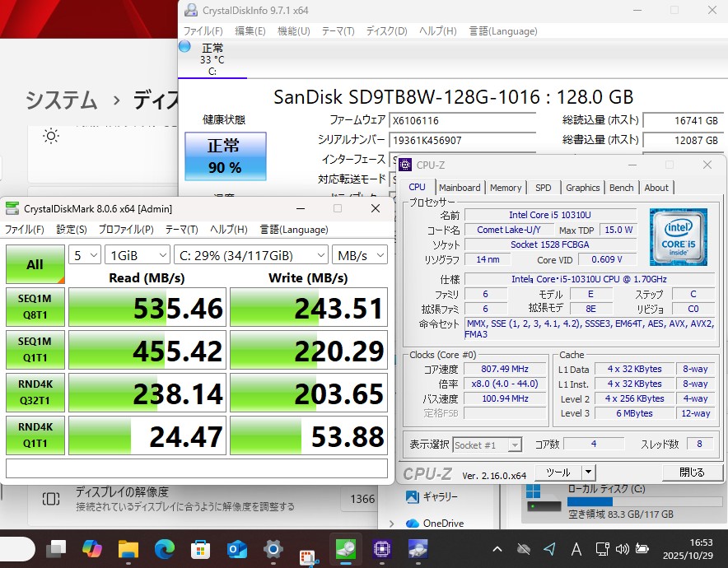The image size is (728, 568).
Task: Click brightness sun icon in Settings
Action: click(x=50, y=137)
